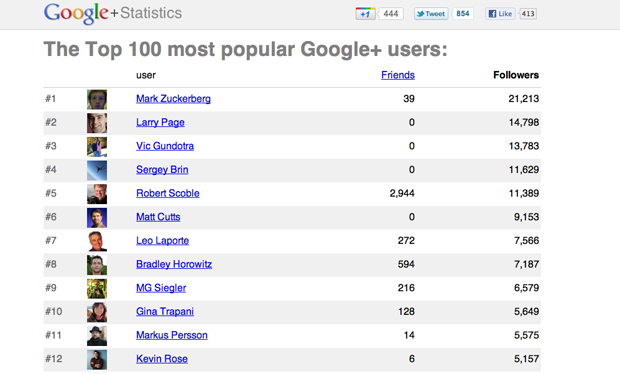Open Leo Laporte's profile link
This screenshot has width=620, height=374.
(163, 241)
